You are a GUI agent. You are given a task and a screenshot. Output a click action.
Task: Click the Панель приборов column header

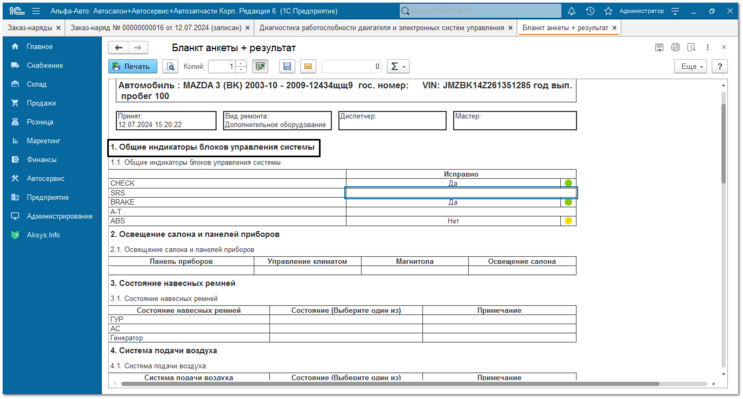[x=181, y=261]
